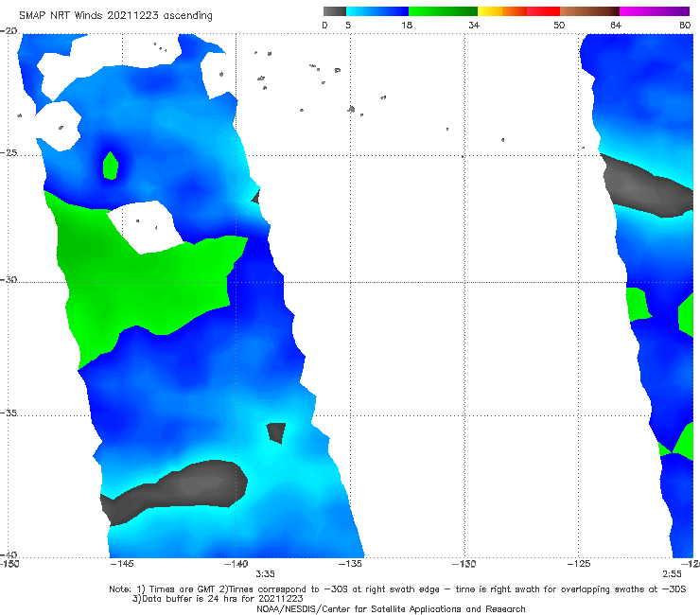The width and height of the screenshot is (700, 615).
Task: Click the gray 0-5 segment of color bar
Action: click(x=335, y=11)
